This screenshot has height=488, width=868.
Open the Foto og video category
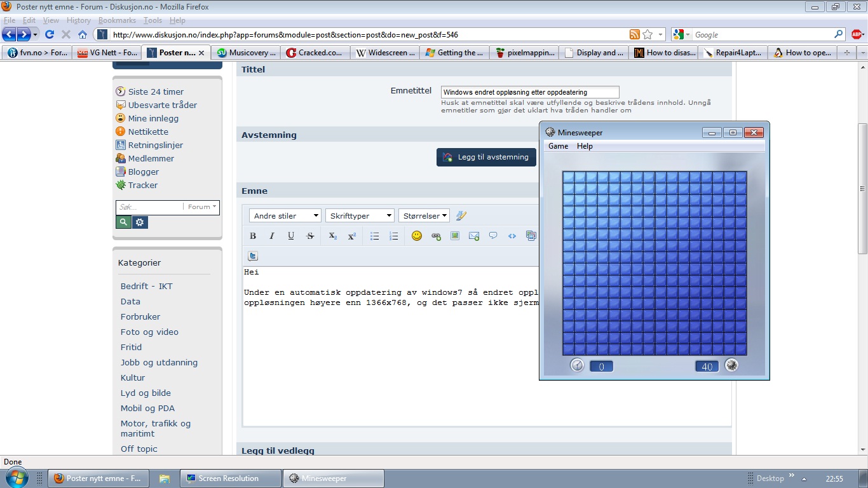[149, 332]
